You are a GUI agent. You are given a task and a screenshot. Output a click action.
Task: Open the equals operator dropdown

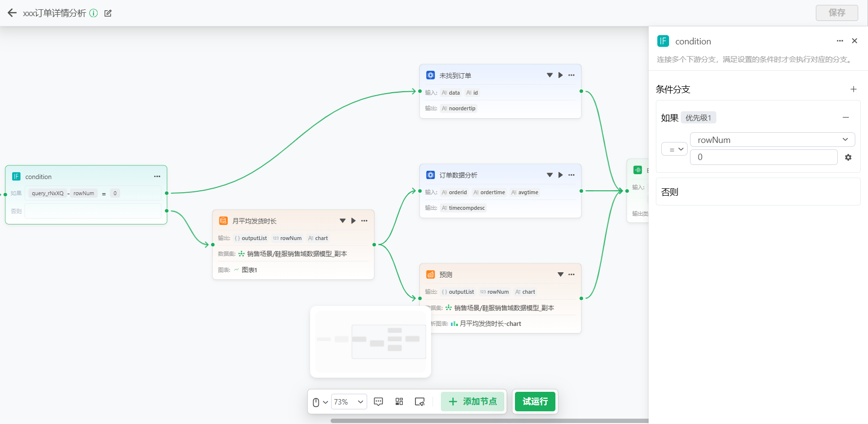[674, 149]
